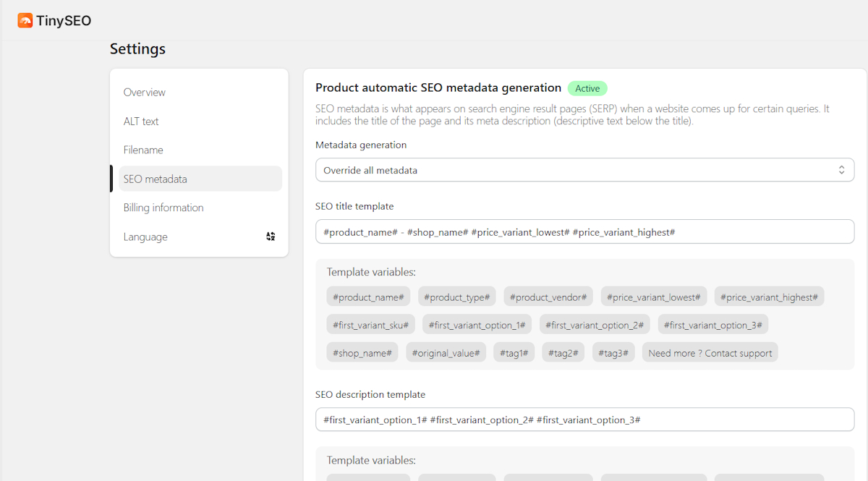Click the SEO description template field
Screen dimensions: 868x481
[584, 420]
